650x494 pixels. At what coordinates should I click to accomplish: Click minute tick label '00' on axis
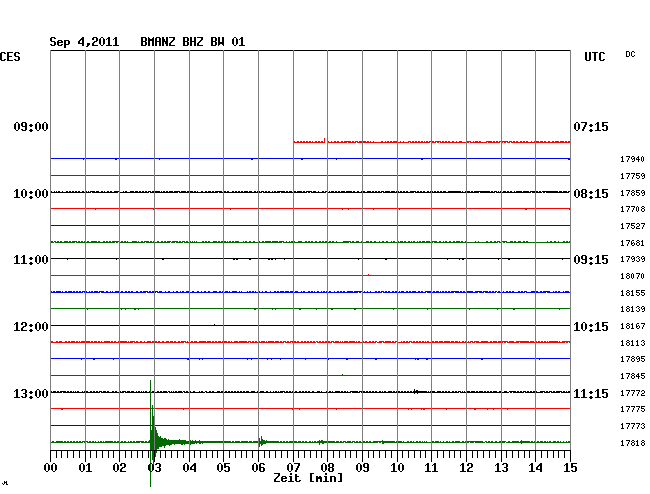pyautogui.click(x=51, y=467)
